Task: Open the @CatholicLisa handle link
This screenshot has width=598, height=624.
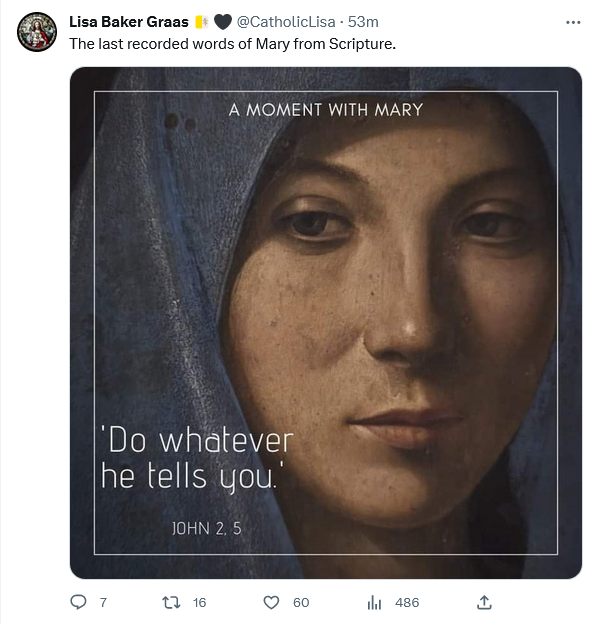Action: (x=286, y=22)
